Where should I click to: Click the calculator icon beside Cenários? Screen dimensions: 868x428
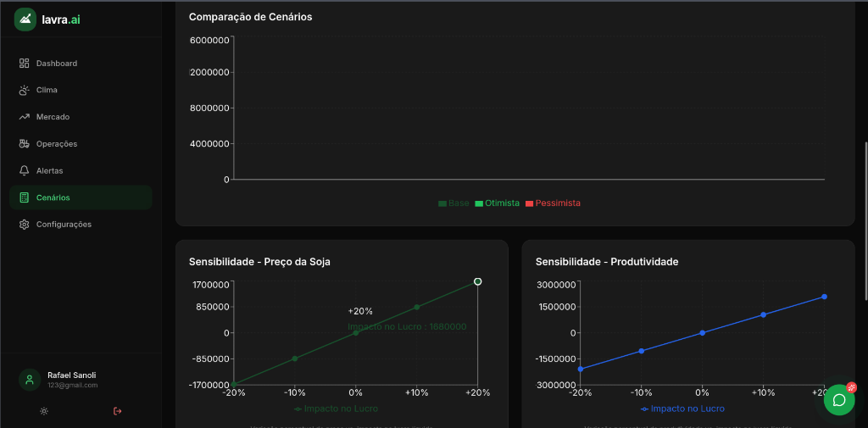point(25,197)
